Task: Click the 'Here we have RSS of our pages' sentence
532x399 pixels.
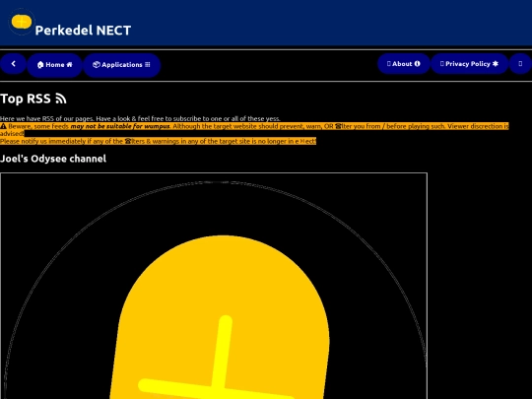Action: pos(140,119)
